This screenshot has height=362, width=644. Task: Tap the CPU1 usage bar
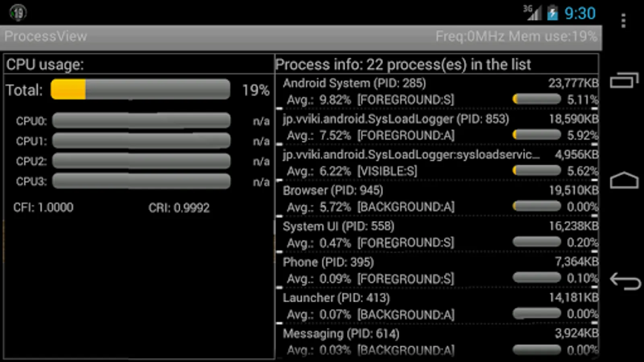[141, 140]
